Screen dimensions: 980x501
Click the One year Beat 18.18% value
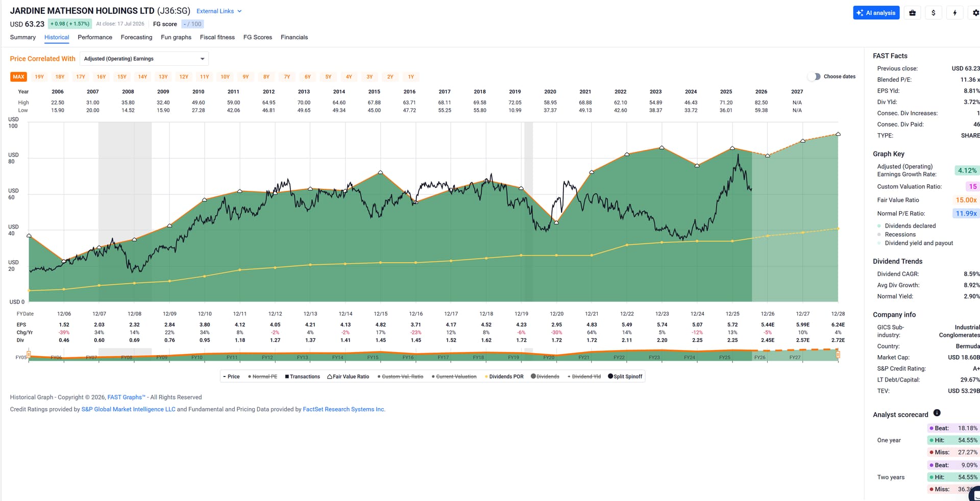tap(968, 428)
